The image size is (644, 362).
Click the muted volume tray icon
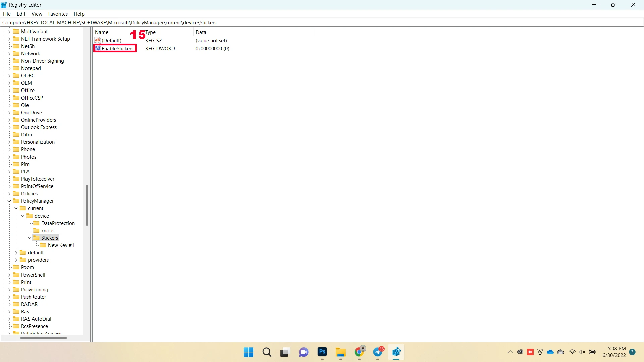click(x=582, y=352)
